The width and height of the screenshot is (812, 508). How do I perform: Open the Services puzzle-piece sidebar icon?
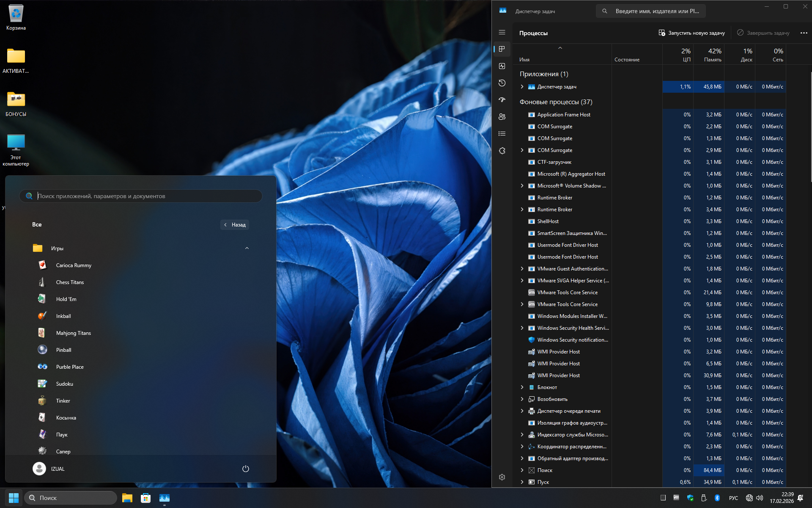coord(502,151)
